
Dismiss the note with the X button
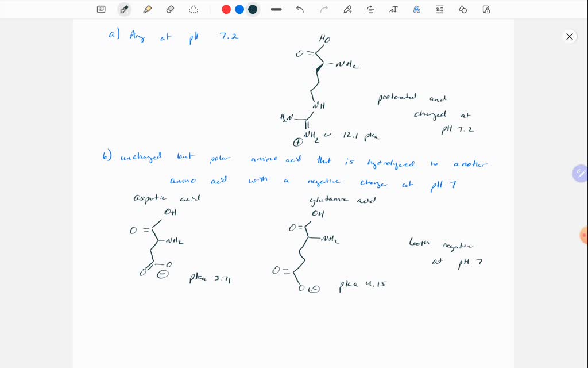[x=569, y=36]
